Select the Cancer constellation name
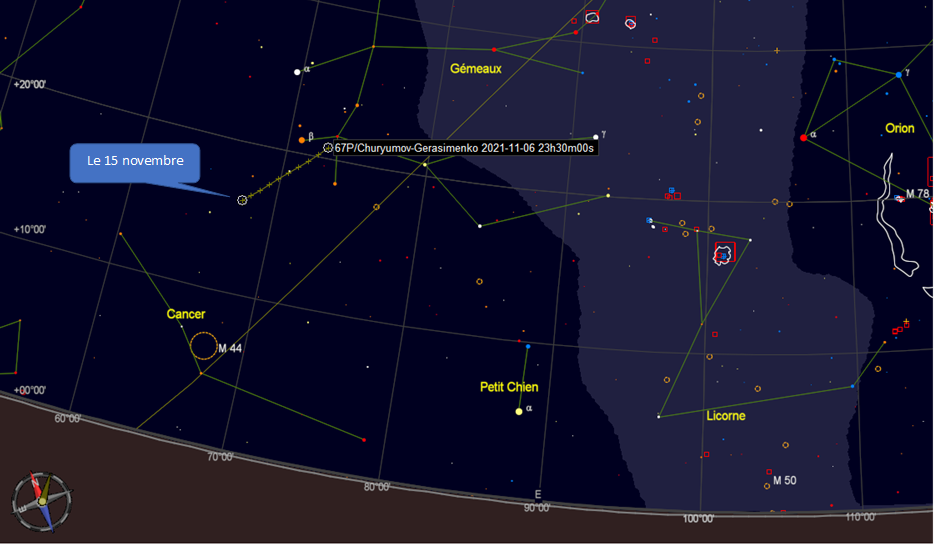 point(186,314)
